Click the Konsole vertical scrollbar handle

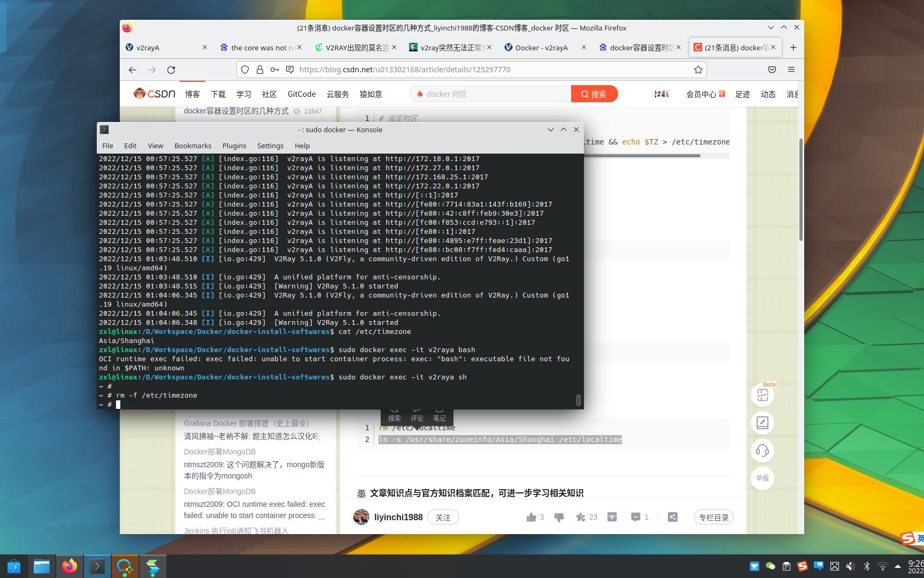[x=578, y=400]
